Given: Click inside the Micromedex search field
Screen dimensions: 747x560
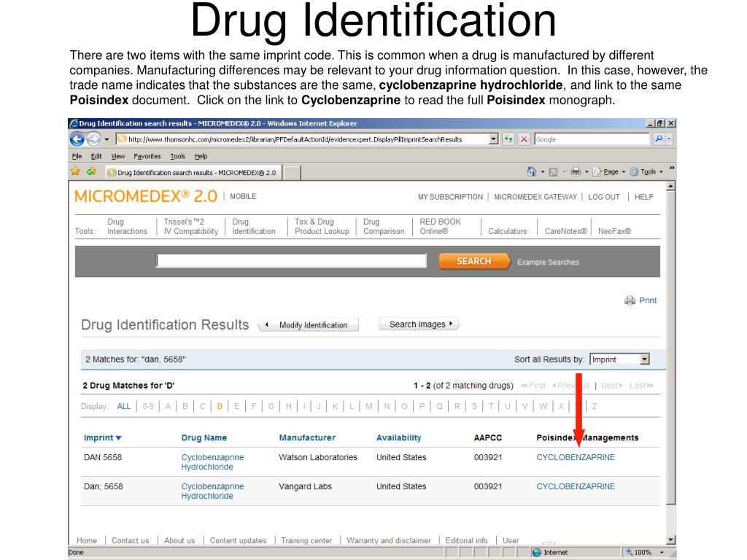Looking at the screenshot, I should [x=292, y=261].
